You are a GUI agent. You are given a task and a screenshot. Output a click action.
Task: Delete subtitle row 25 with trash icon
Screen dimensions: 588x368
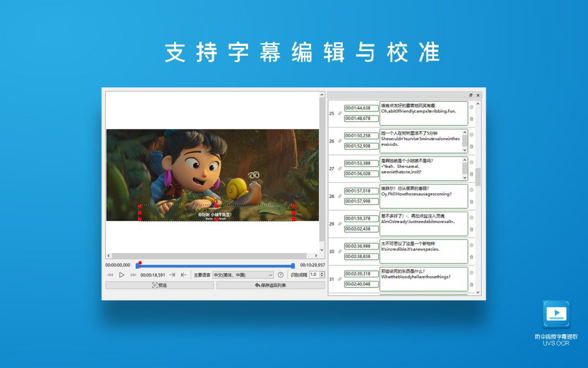[x=471, y=119]
